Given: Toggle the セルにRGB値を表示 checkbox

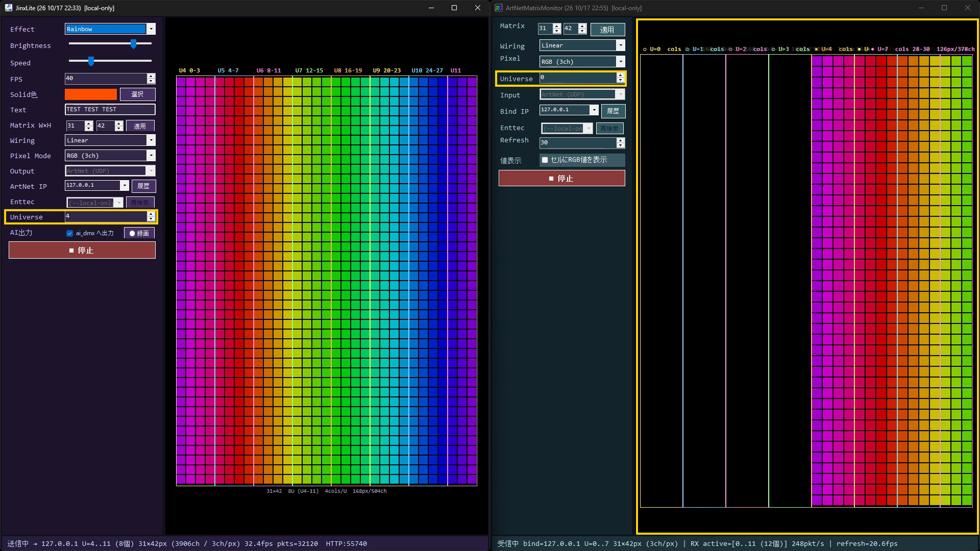Looking at the screenshot, I should coord(545,160).
